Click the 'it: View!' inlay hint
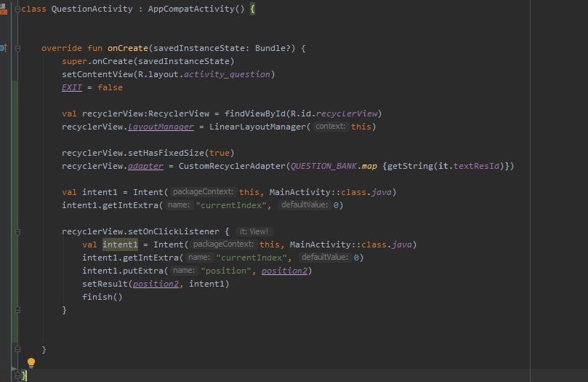The width and height of the screenshot is (588, 382). pos(254,231)
